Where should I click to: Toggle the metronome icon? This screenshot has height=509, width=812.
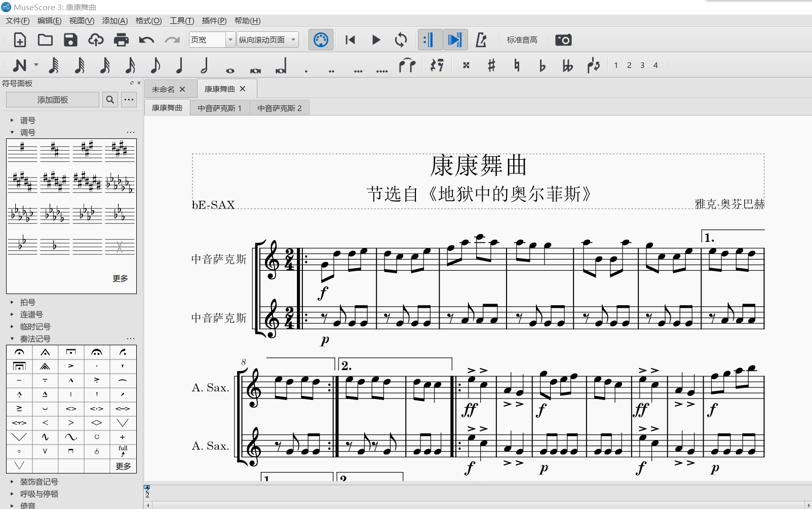point(481,40)
